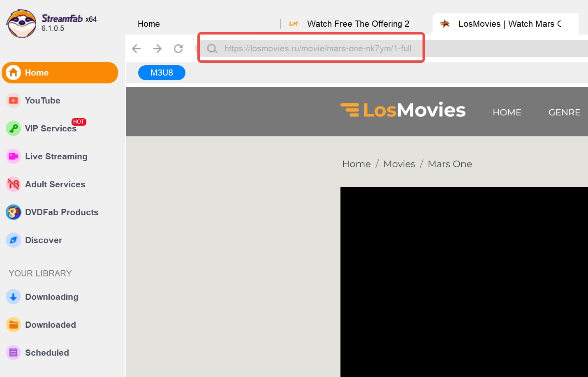Show the Scheduled library list
588x377 pixels.
[47, 353]
